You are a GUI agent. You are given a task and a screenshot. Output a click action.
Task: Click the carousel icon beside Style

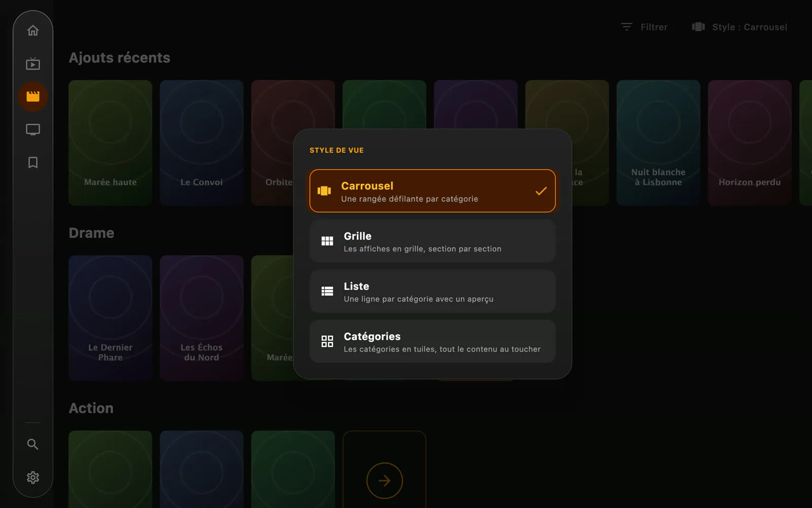click(698, 27)
